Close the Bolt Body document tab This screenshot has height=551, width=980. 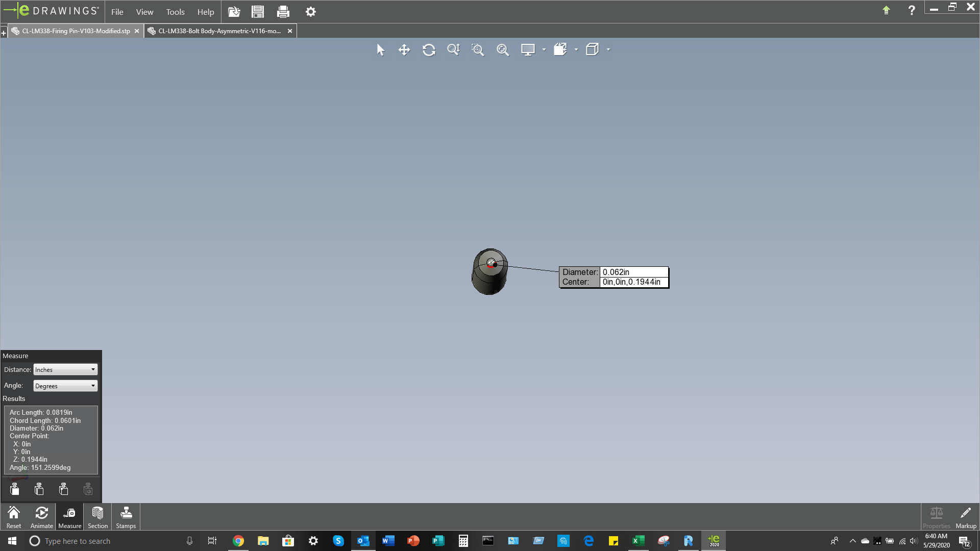290,31
